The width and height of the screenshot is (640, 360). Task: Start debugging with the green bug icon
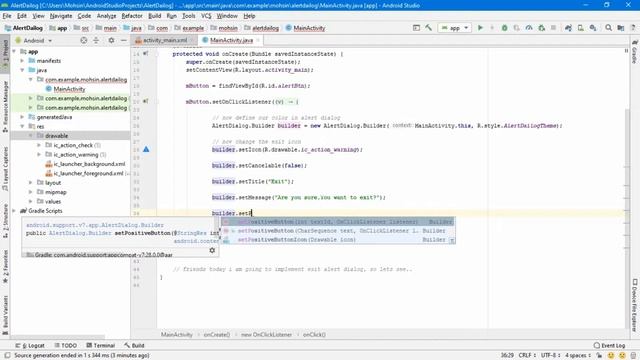[x=504, y=28]
